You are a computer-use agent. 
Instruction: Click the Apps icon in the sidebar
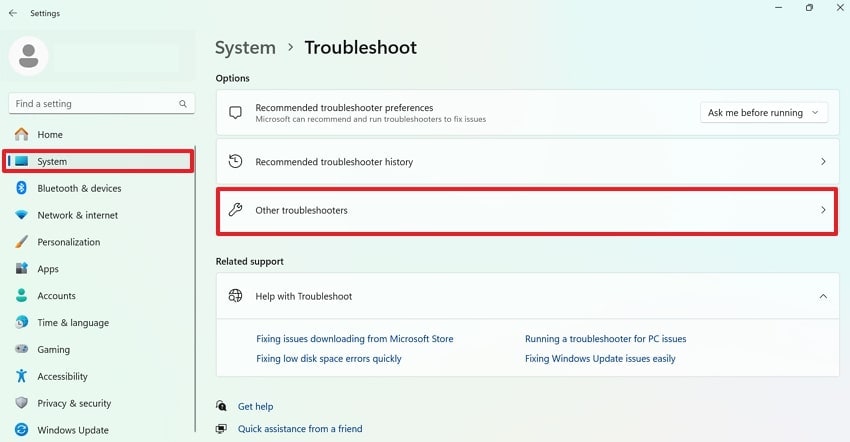coord(21,268)
